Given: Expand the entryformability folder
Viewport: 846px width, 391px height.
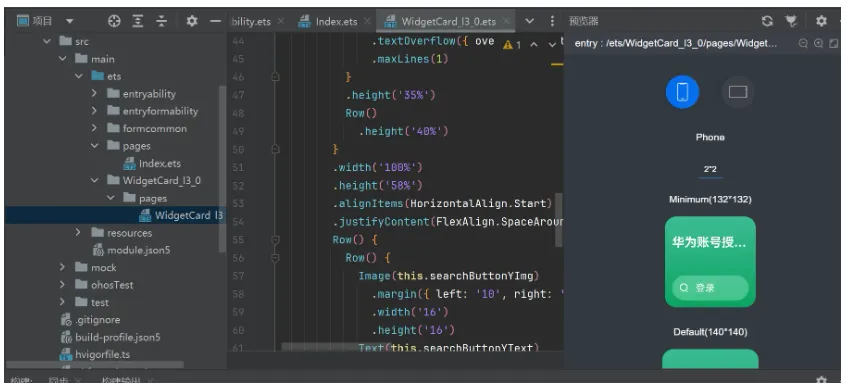Looking at the screenshot, I should pos(94,111).
